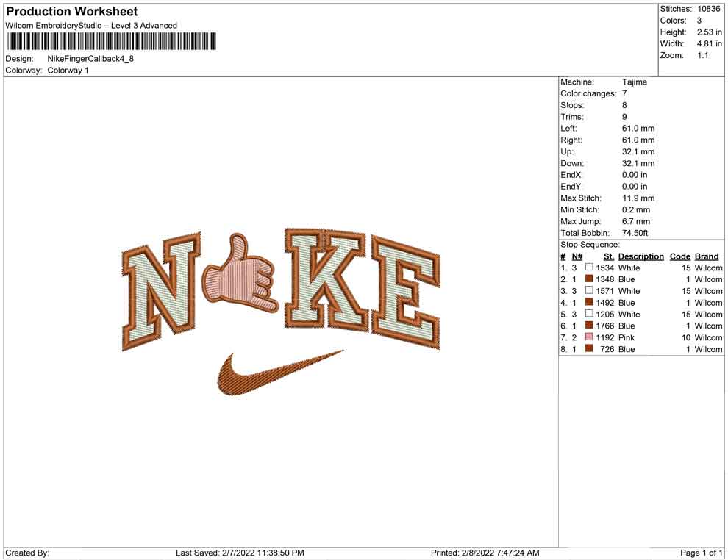The image size is (728, 560).
Task: Click the "Code" column header
Action: (680, 256)
